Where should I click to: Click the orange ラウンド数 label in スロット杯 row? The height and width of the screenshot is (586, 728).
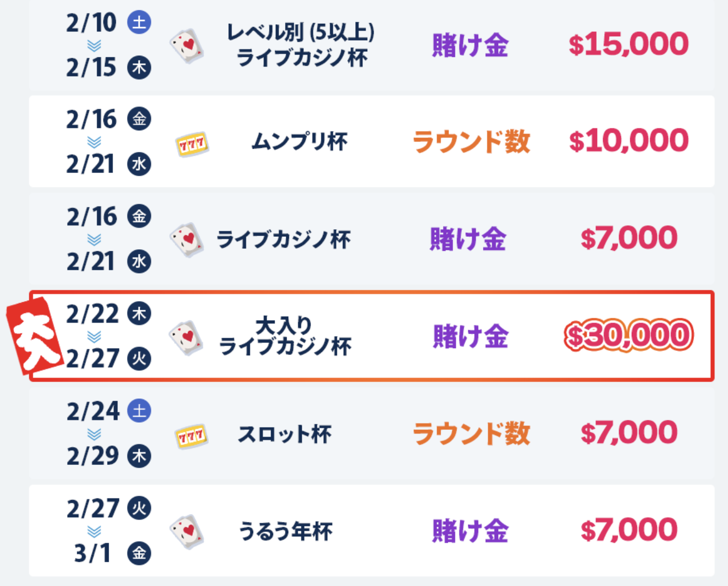click(x=471, y=434)
